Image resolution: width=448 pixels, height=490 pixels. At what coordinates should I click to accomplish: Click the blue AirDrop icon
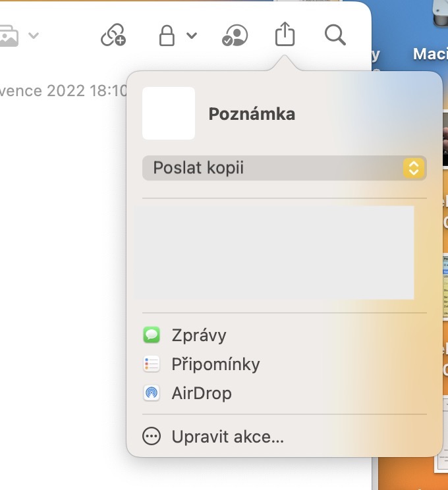(152, 393)
